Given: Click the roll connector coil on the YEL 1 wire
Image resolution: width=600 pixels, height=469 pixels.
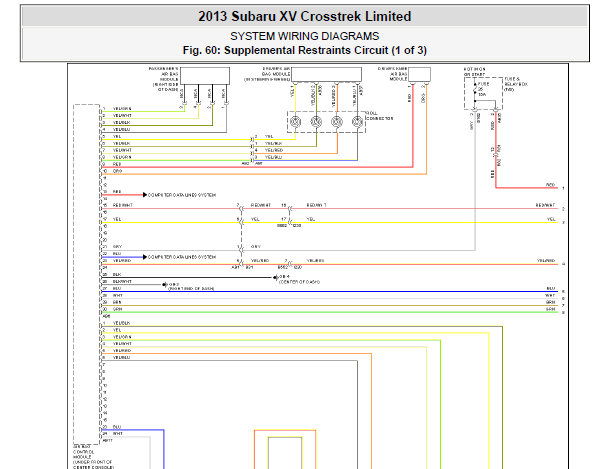Looking at the screenshot, I should 295,122.
